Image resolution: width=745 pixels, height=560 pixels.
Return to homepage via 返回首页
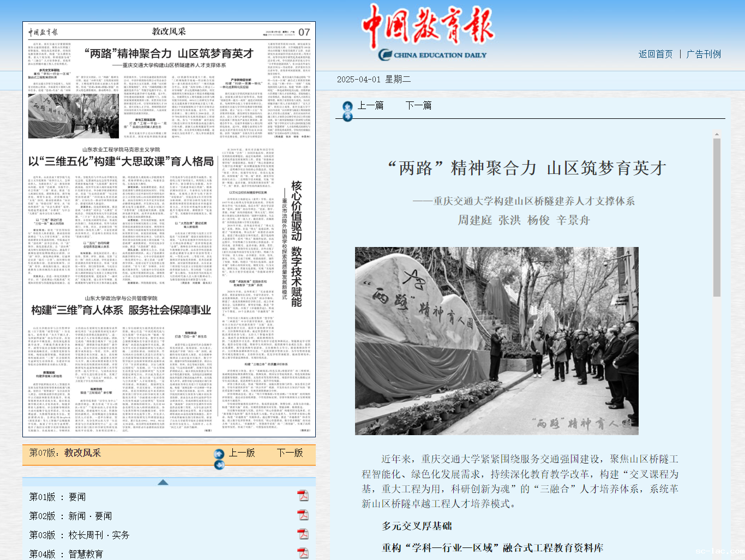click(656, 54)
